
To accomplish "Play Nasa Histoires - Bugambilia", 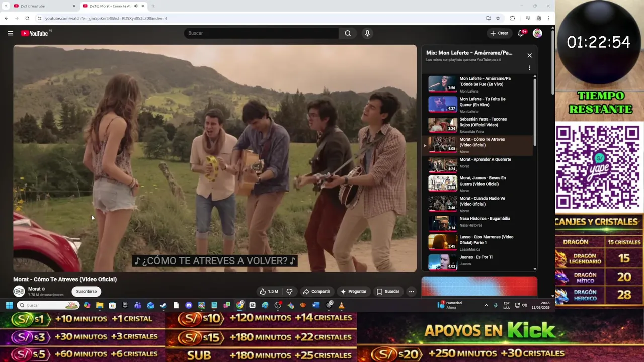I will tap(478, 223).
